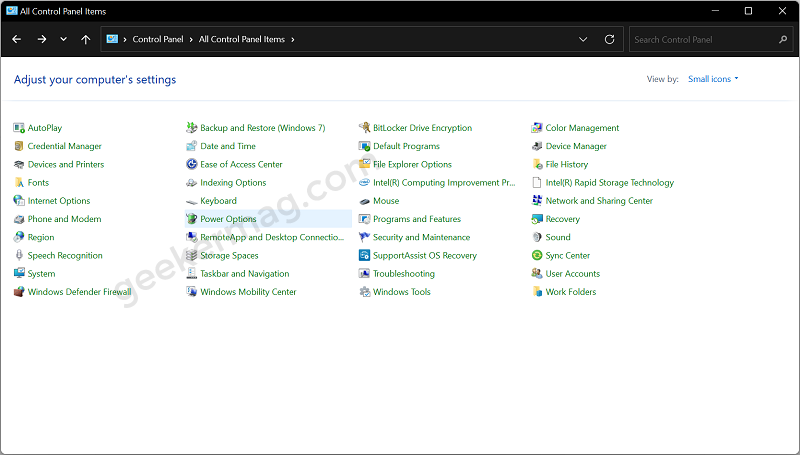Click the Windows Defender Firewall icon
800x455 pixels.
coord(19,292)
